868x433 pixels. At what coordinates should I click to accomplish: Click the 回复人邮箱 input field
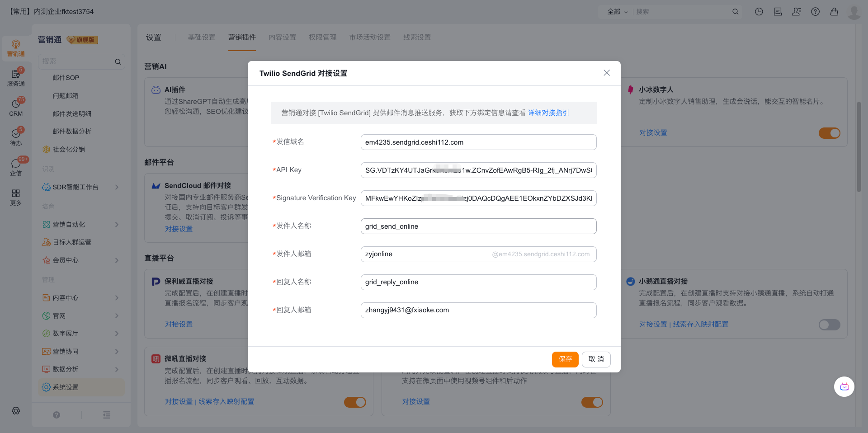tap(478, 310)
